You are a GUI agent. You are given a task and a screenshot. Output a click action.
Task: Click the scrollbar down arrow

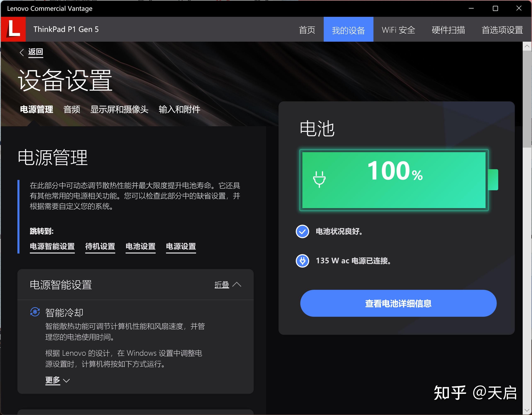(527, 411)
